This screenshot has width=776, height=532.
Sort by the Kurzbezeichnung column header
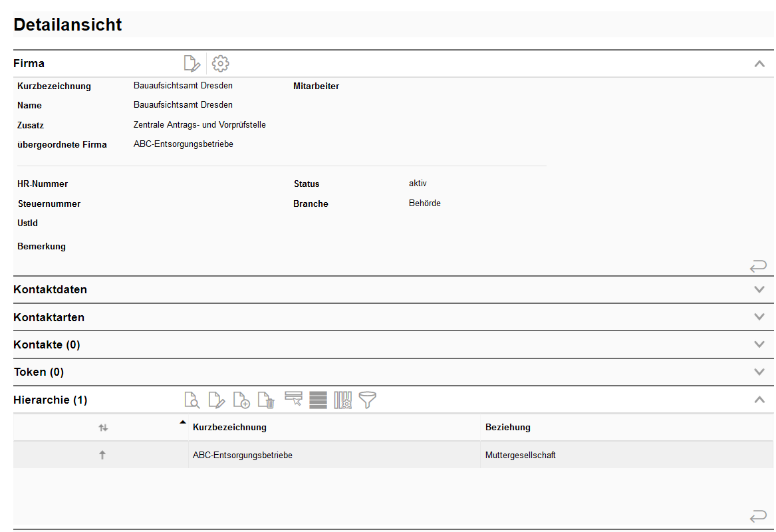pyautogui.click(x=229, y=428)
